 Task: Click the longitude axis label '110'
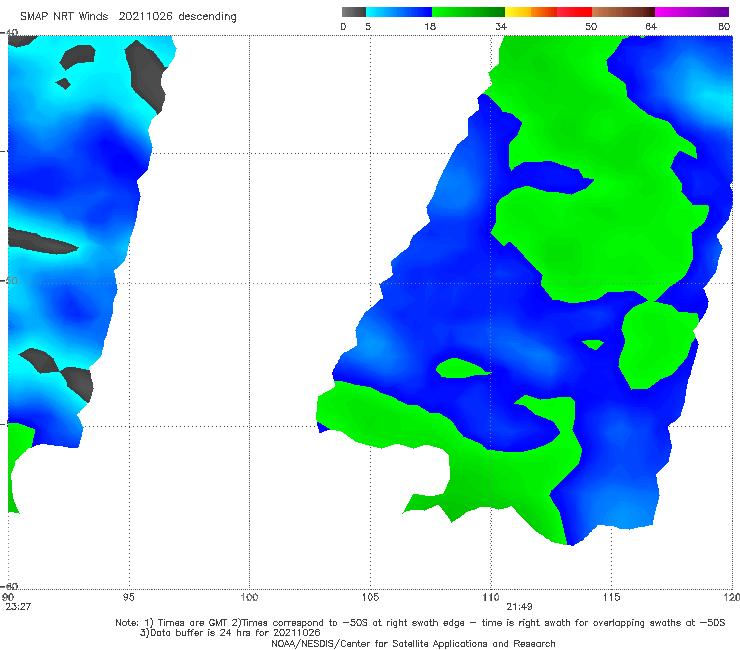click(x=491, y=597)
